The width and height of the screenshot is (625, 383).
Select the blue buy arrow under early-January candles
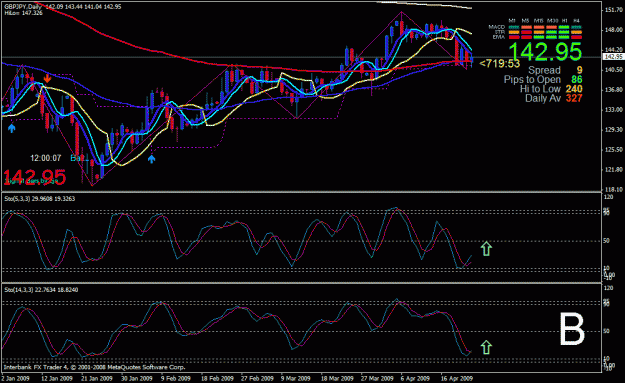pos(12,128)
